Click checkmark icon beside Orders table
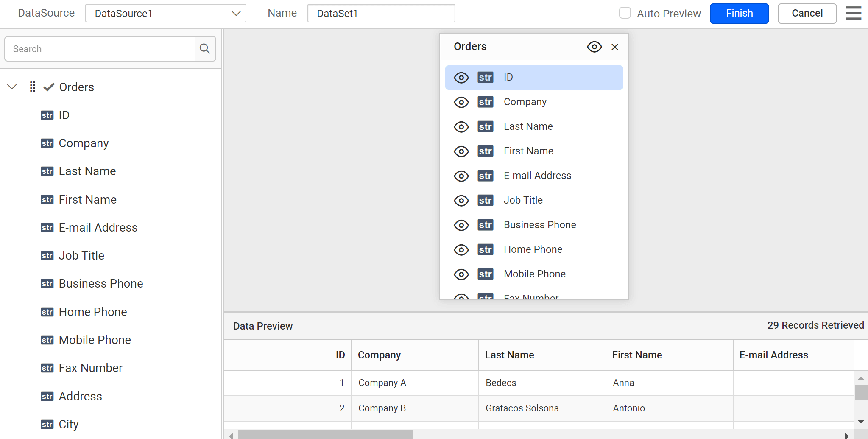Image resolution: width=868 pixels, height=439 pixels. coord(49,87)
